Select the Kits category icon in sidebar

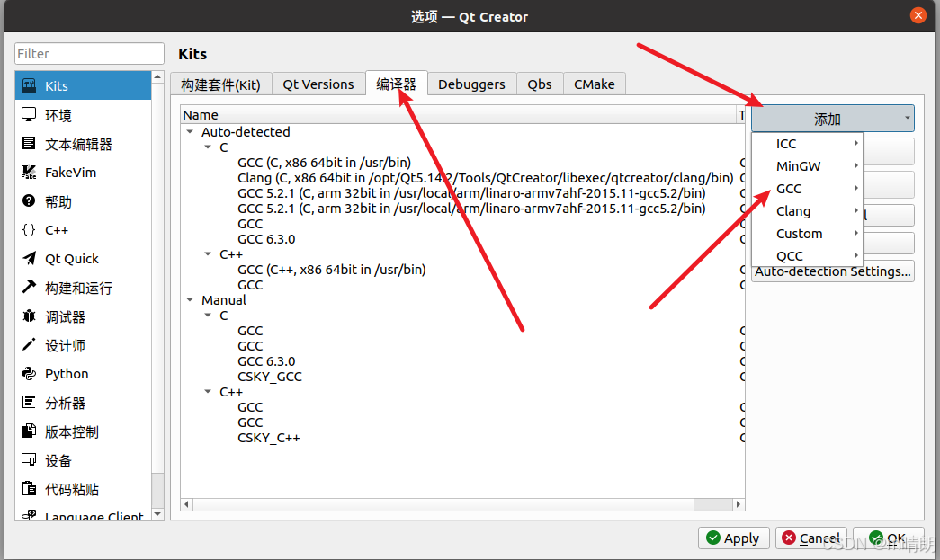point(29,85)
